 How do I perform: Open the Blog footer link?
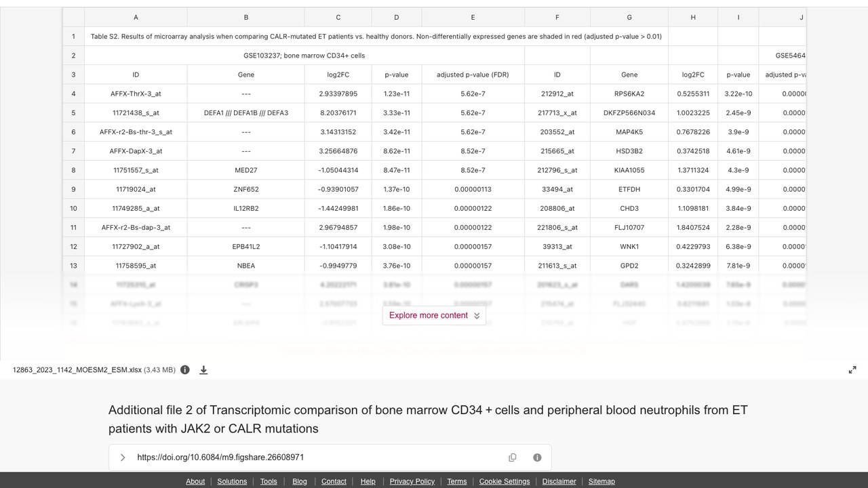click(300, 481)
